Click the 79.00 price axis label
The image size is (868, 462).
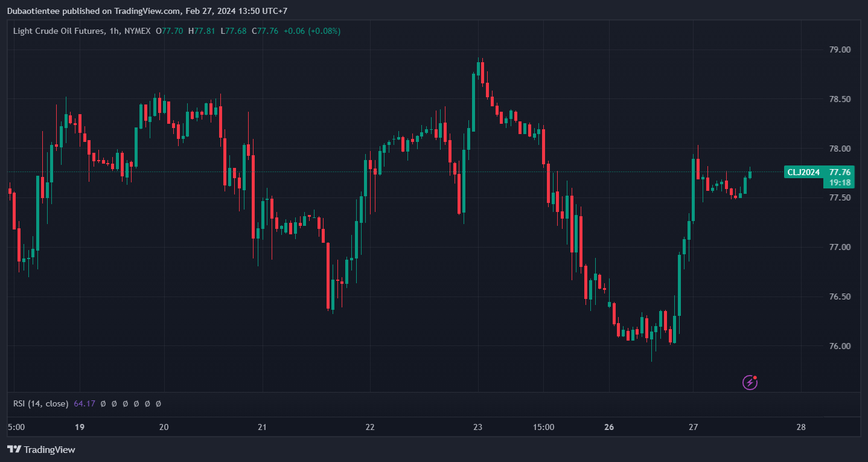coord(840,50)
